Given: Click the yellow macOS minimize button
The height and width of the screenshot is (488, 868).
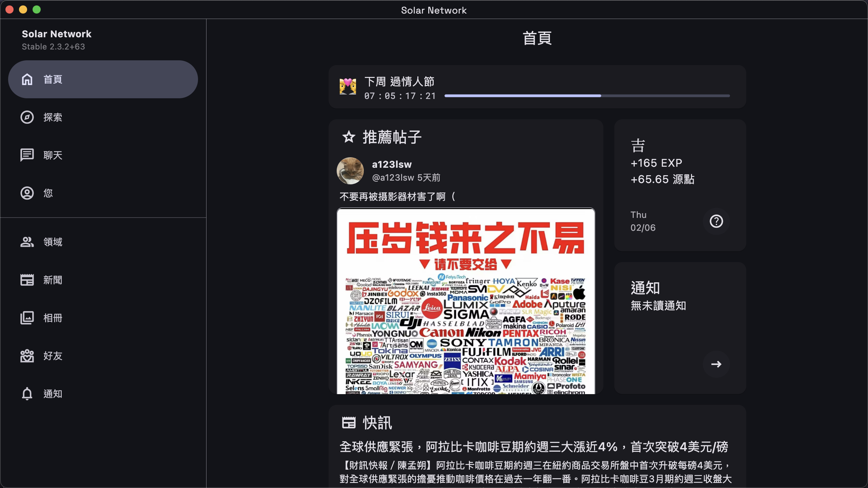Looking at the screenshot, I should tap(23, 9).
